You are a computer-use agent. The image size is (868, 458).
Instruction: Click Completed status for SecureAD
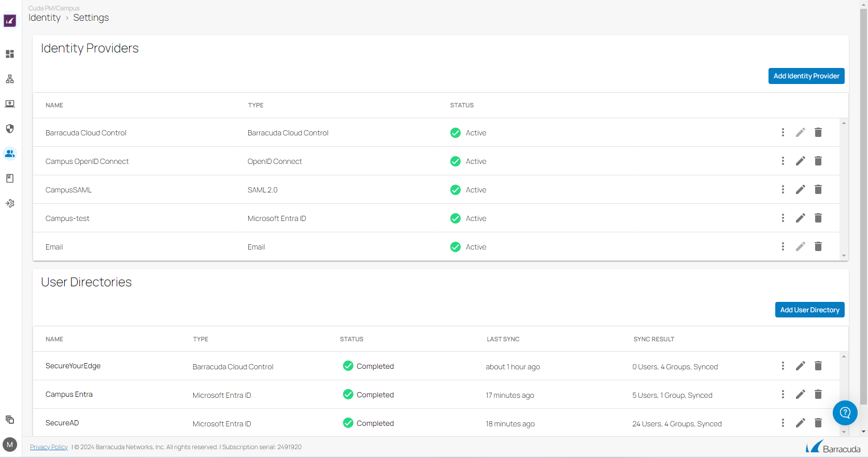pyautogui.click(x=368, y=423)
